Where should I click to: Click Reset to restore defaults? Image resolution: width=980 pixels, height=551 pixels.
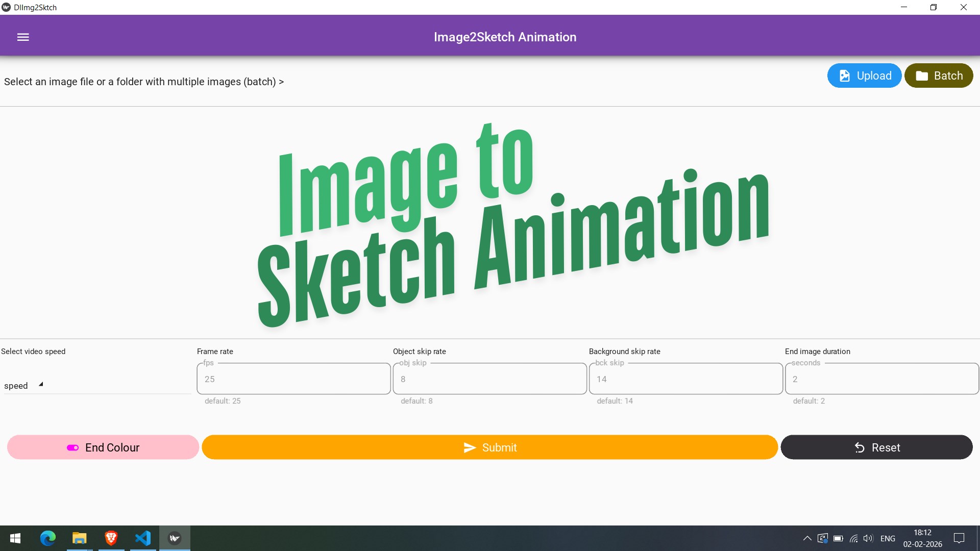[x=876, y=447]
